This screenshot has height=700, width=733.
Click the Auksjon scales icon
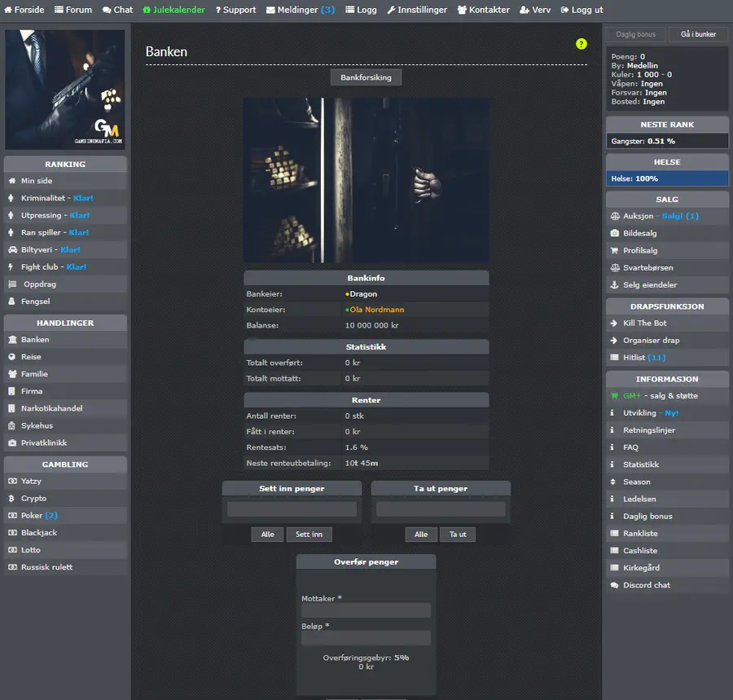click(615, 216)
